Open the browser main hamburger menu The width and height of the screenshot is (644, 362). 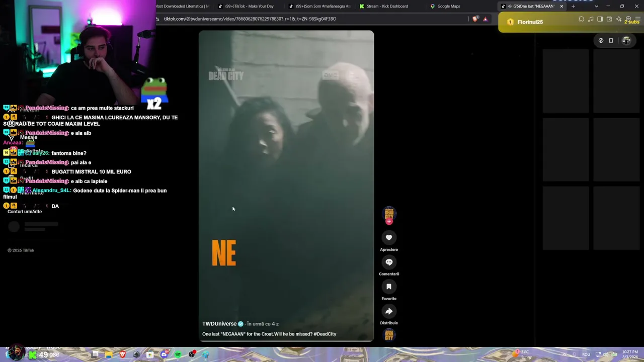tap(638, 19)
